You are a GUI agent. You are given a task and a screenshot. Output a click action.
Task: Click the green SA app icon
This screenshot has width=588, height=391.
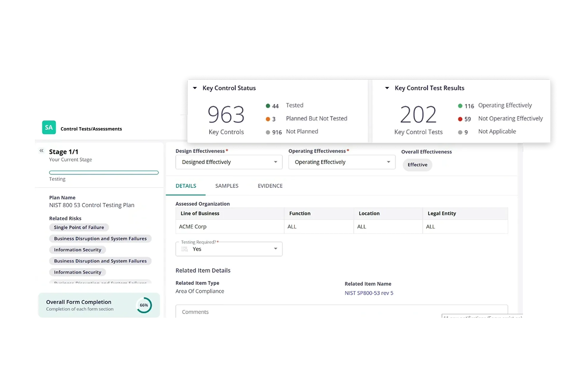tap(49, 127)
